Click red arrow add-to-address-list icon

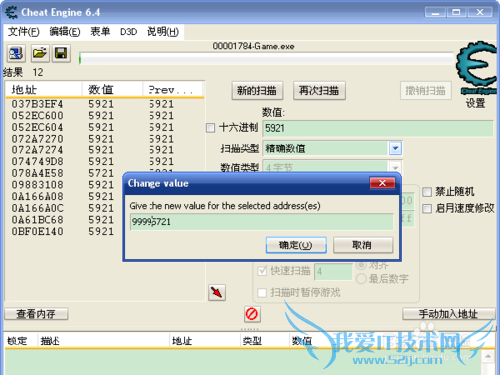[x=217, y=293]
